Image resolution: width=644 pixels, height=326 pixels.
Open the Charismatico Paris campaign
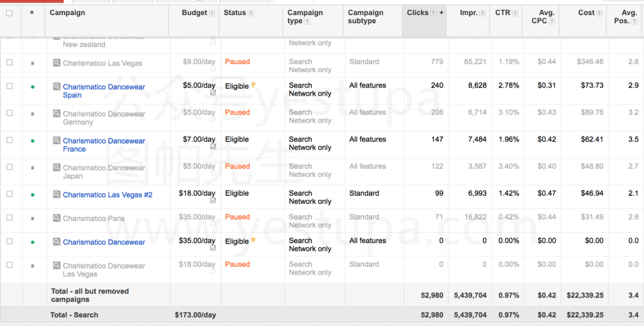point(94,218)
